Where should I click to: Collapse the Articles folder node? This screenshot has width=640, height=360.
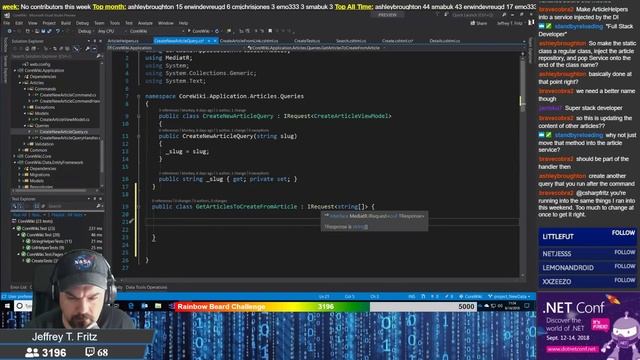[x=20, y=82]
